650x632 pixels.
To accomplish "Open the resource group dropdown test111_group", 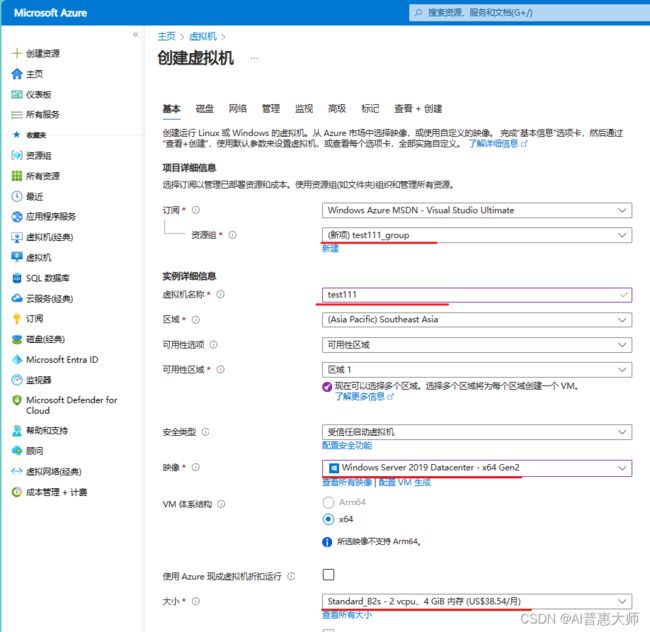I will tap(477, 235).
